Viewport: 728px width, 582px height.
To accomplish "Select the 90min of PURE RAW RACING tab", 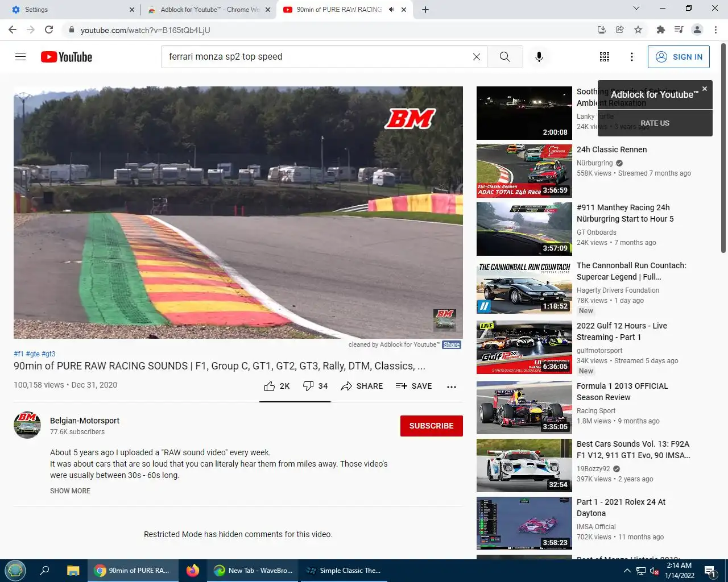I will coord(345,10).
